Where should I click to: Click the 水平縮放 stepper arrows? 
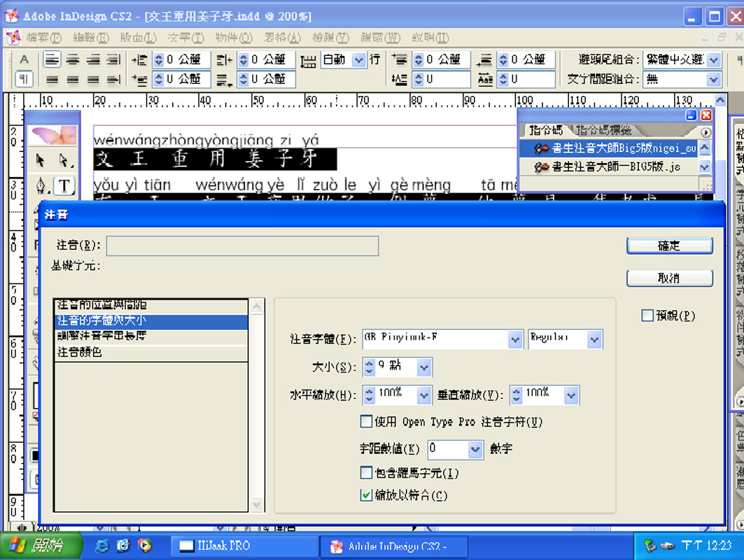[x=369, y=395]
